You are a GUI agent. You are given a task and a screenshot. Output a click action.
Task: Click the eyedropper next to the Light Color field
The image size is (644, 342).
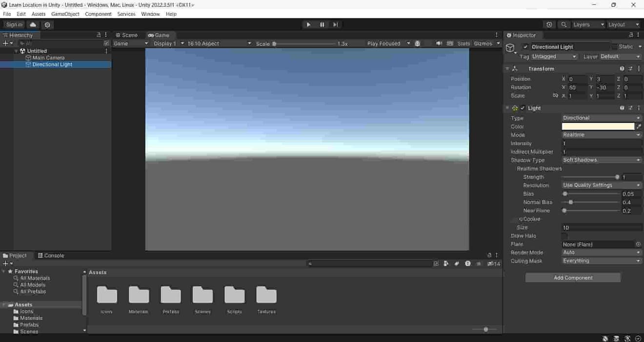[x=638, y=126]
